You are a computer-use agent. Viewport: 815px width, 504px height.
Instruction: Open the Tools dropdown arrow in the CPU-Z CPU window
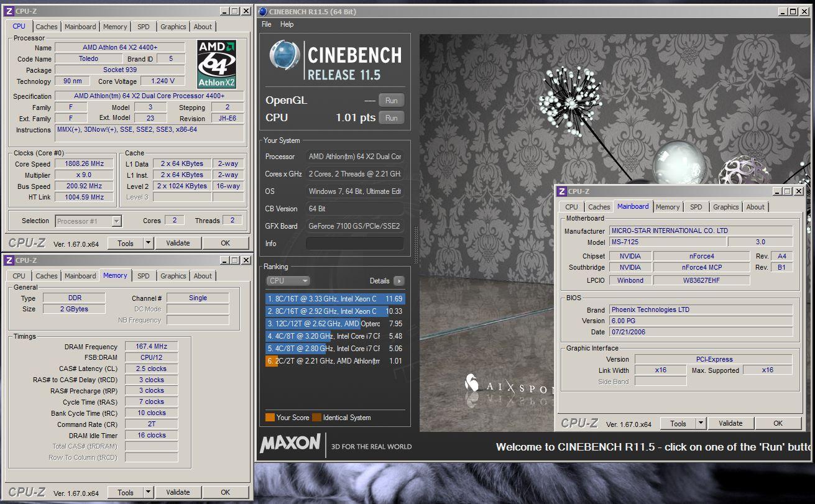point(148,243)
